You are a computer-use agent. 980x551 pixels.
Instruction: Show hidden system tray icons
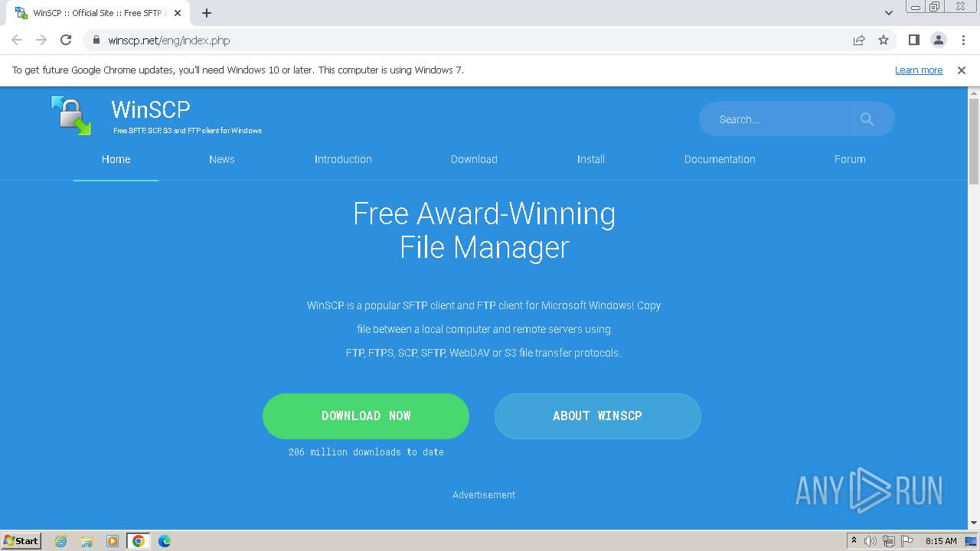(x=854, y=541)
